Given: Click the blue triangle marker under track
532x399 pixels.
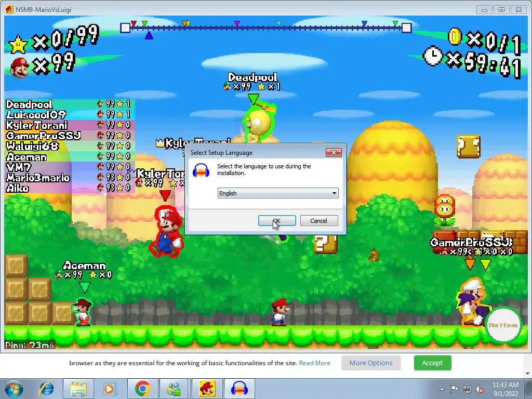Looking at the screenshot, I should coord(149,35).
